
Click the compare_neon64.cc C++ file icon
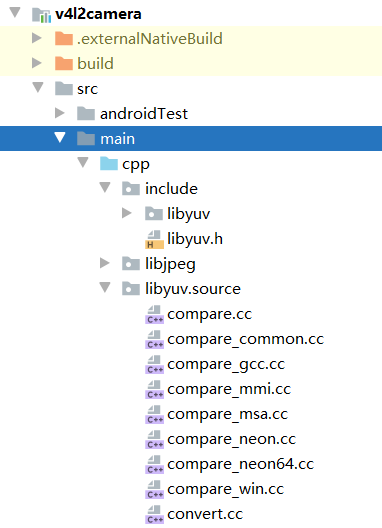coord(154,464)
